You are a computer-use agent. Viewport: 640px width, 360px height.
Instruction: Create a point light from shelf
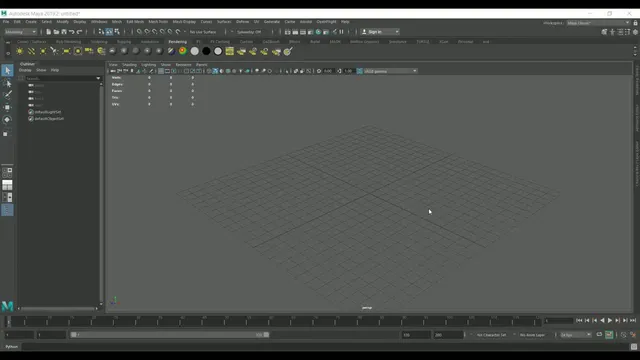click(43, 51)
